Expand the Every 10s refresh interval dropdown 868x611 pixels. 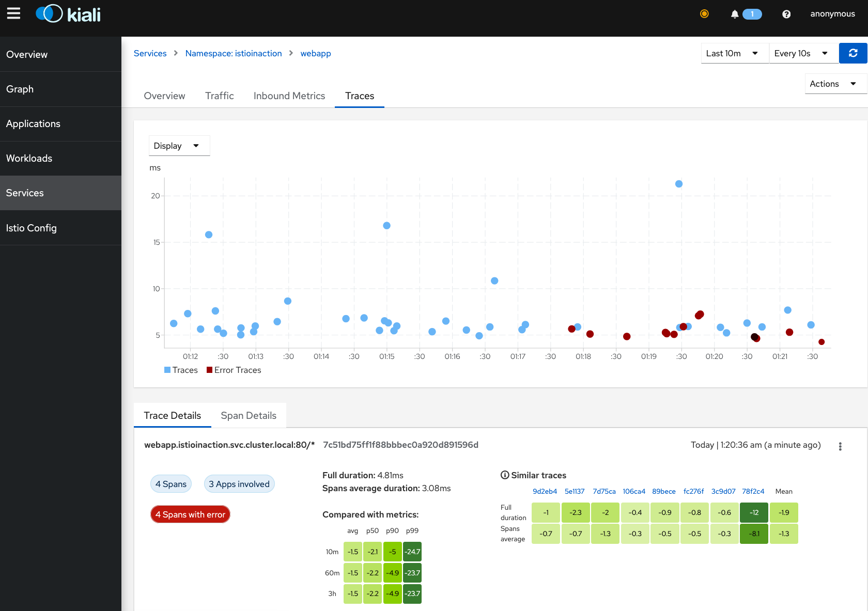point(803,53)
